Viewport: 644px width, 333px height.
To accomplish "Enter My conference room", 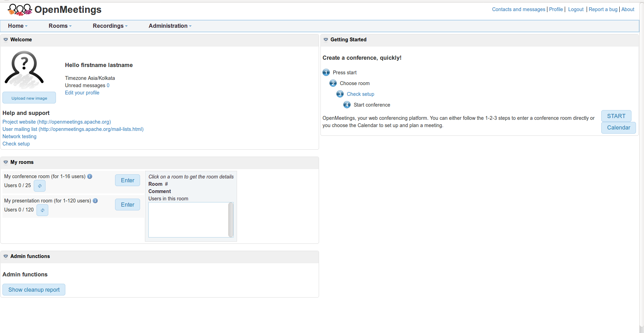I will tap(128, 180).
